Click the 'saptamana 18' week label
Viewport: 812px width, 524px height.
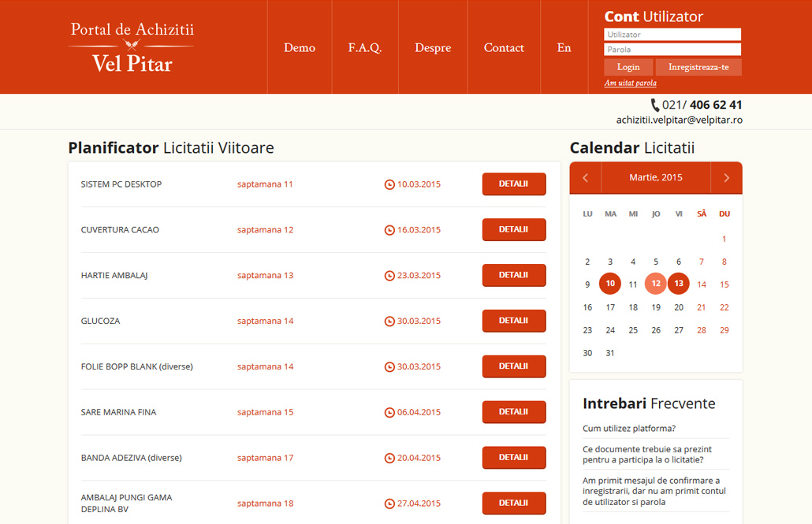(x=265, y=504)
